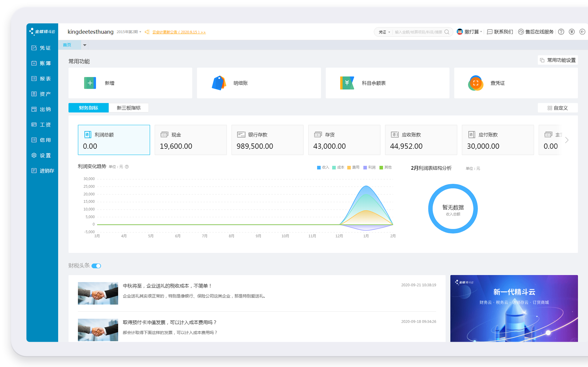588x367 pixels.
Task: Click the skin theme shirt icon
Action: coord(572,32)
